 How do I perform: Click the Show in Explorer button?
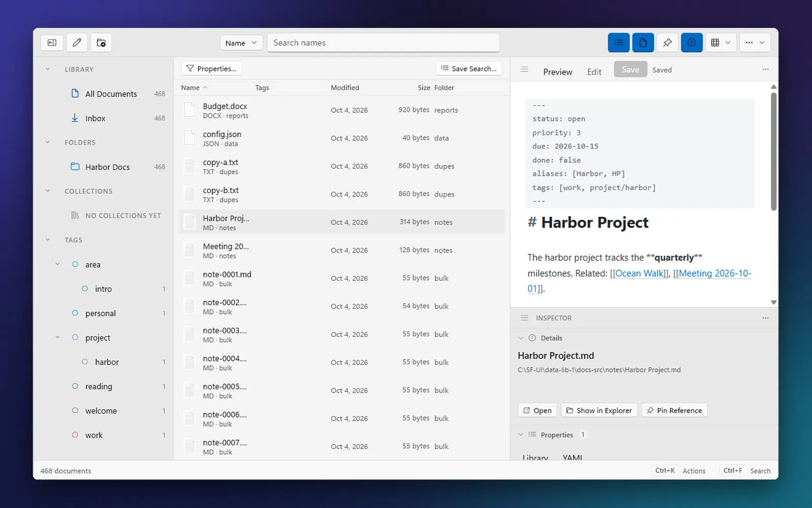[599, 410]
